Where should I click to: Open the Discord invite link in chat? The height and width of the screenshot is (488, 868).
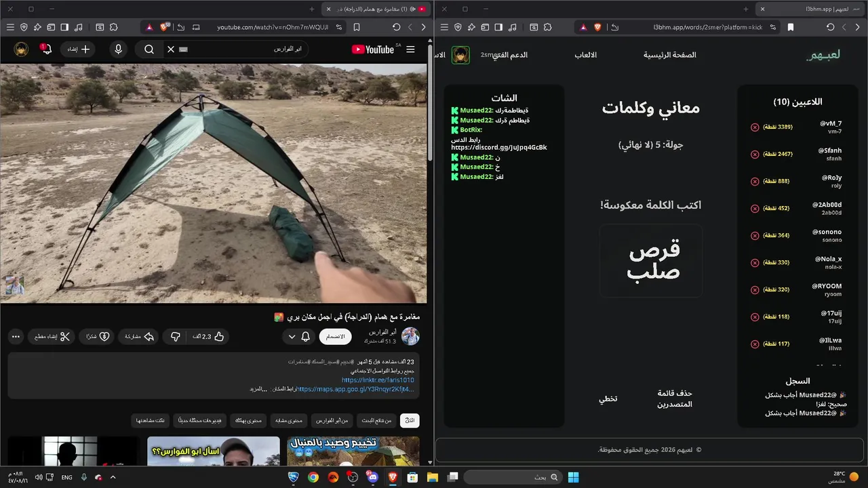pos(499,147)
